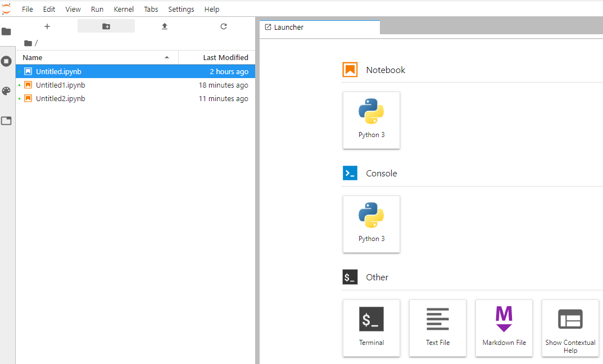This screenshot has width=603, height=364.
Task: Sort files by Name column
Action: 97,57
